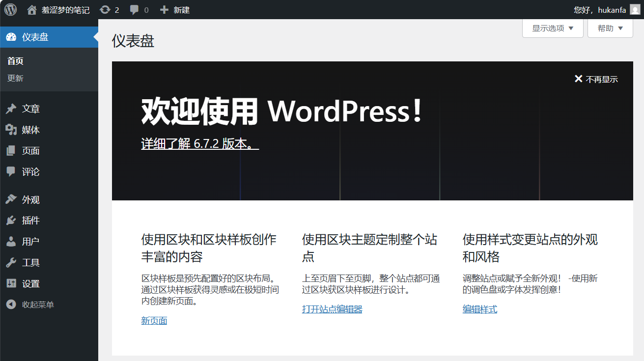
Task: Open the 设置 menu
Action: [x=49, y=283]
